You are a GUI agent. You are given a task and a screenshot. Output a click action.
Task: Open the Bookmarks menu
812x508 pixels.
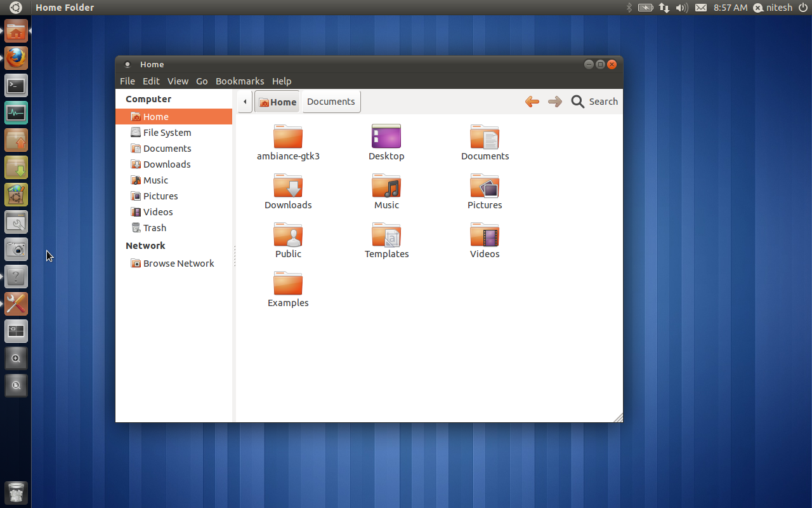240,81
